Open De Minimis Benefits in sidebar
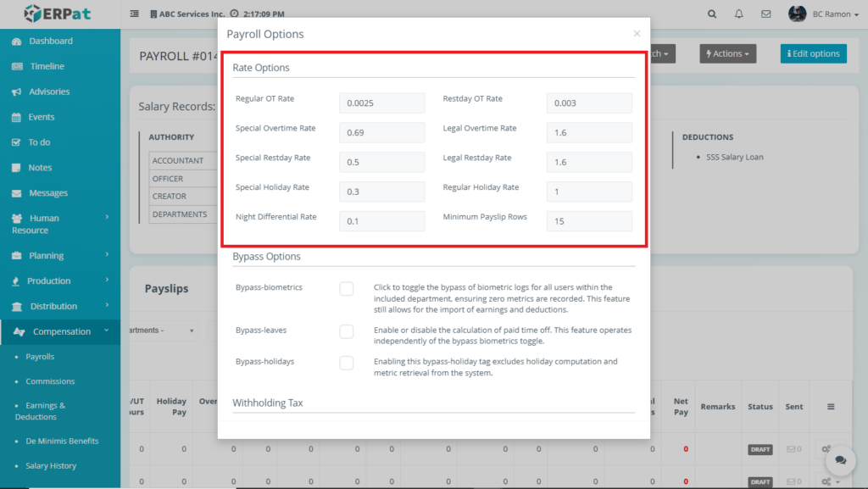868x489 pixels. (x=62, y=442)
